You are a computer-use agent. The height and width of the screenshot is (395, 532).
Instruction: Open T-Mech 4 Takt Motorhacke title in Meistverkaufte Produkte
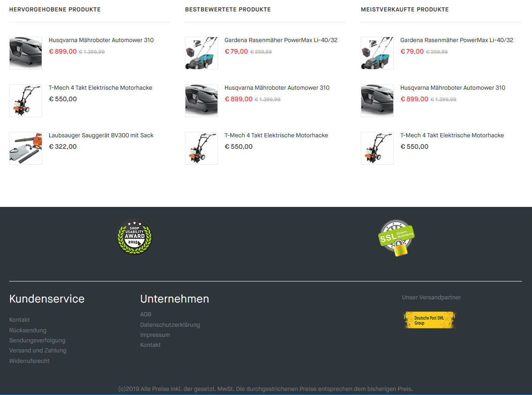452,135
